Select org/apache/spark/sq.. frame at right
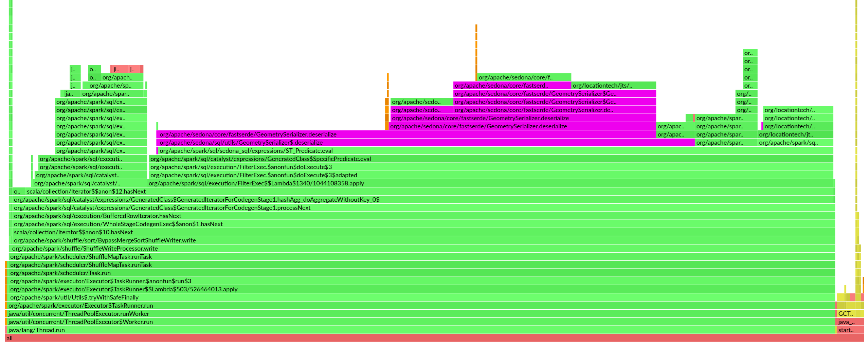Viewport: 868px width, 345px height. tap(795, 142)
